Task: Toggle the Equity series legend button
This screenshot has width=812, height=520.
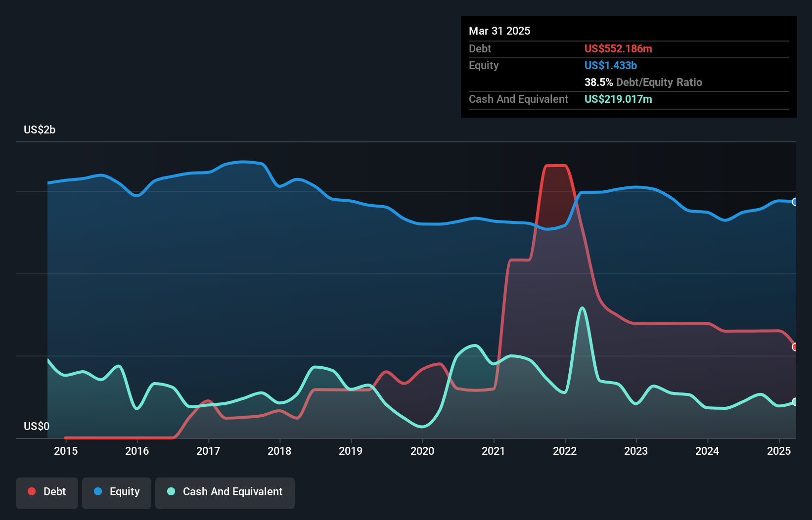Action: 117,492
